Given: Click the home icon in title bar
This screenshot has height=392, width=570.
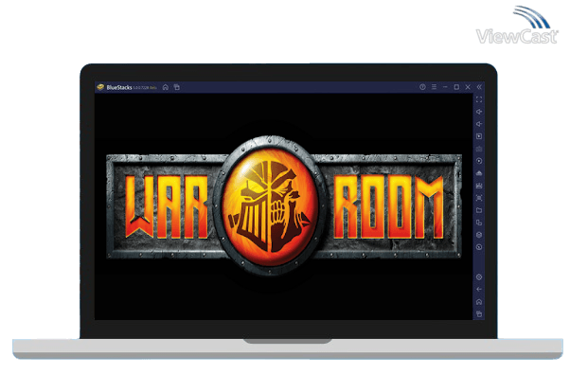Looking at the screenshot, I should 166,87.
